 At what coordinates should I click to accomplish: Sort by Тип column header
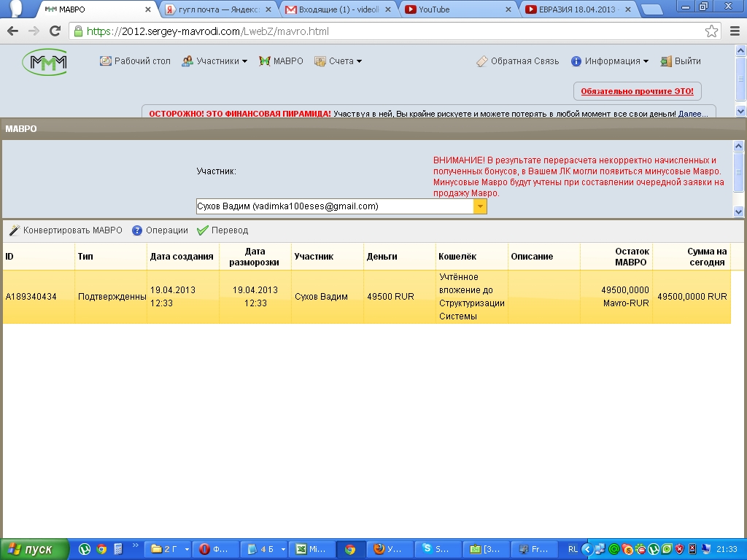click(x=111, y=257)
